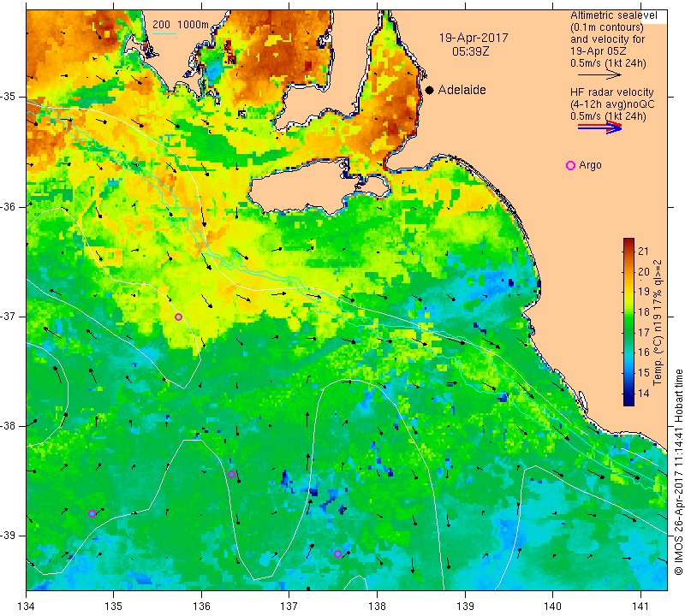685x616 pixels.
Task: Click the 200 depth contour legend label
Action: [161, 25]
